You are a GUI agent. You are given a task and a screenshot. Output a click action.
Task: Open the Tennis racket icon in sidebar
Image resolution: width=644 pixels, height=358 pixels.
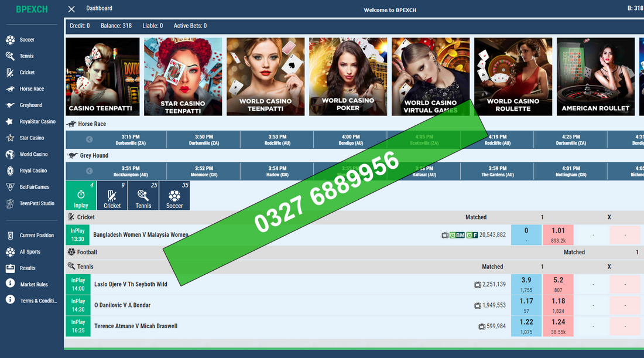(10, 56)
